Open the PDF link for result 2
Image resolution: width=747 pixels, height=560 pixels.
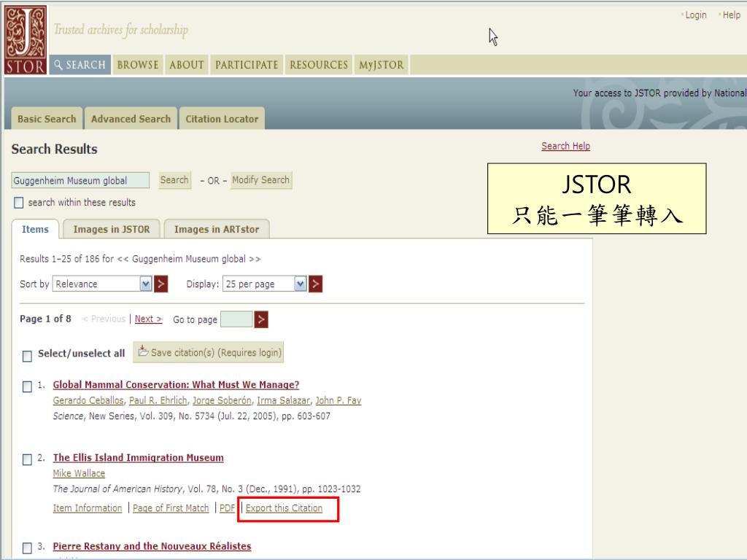tap(228, 508)
